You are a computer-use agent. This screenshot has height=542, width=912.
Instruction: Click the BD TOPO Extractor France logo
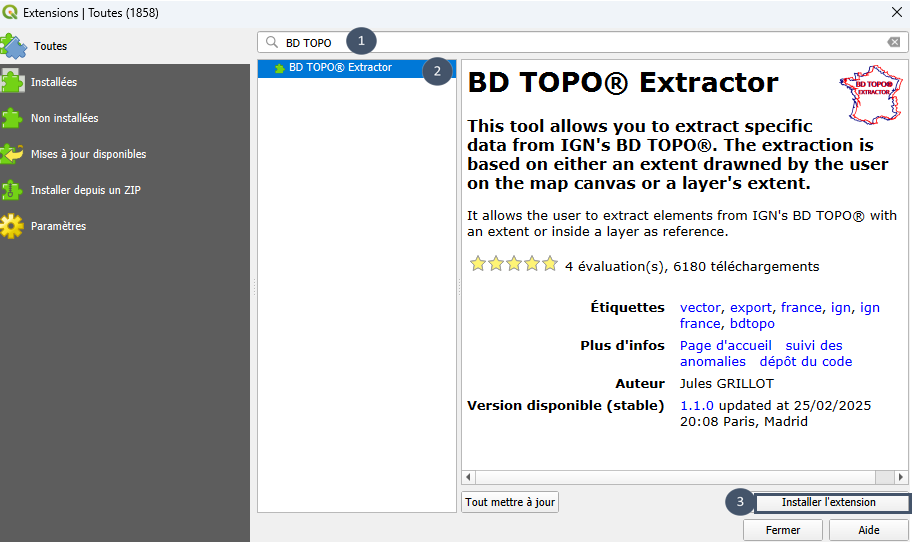(x=871, y=94)
